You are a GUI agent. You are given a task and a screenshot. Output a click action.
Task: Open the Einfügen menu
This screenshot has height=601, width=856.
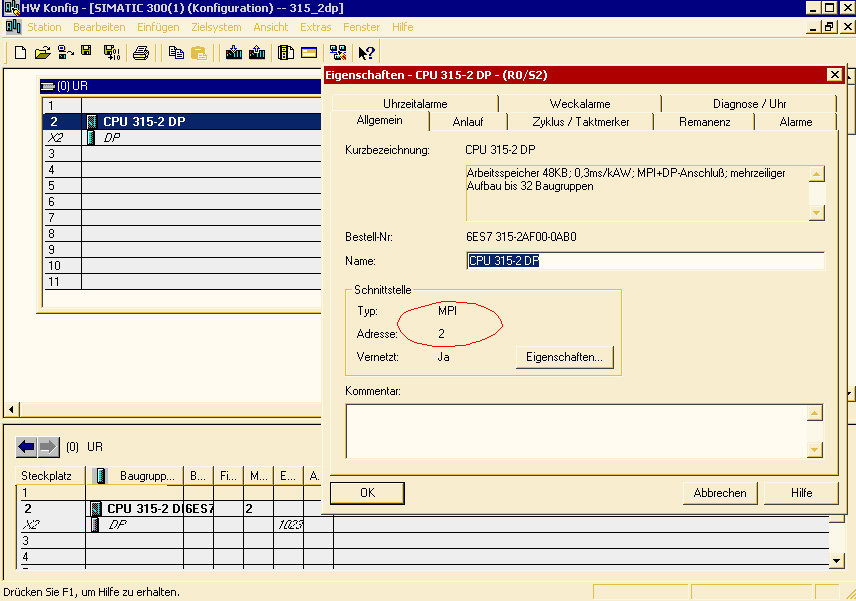point(158,27)
